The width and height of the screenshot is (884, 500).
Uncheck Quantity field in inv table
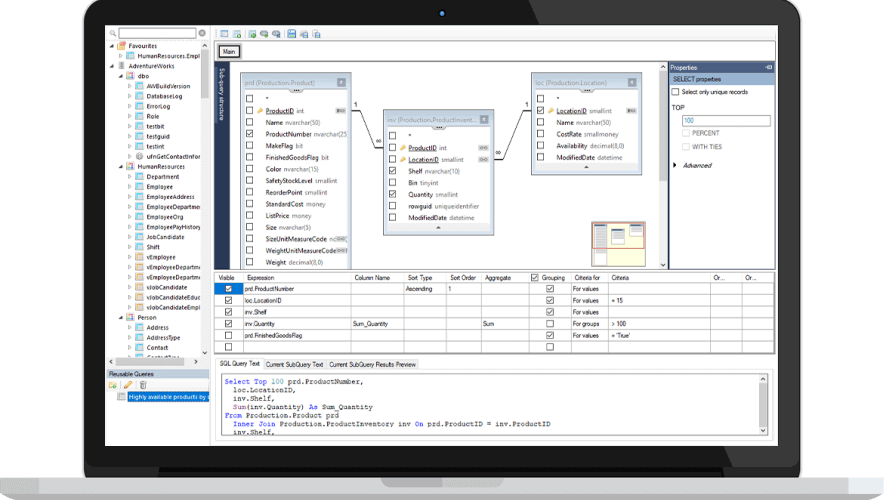[393, 194]
